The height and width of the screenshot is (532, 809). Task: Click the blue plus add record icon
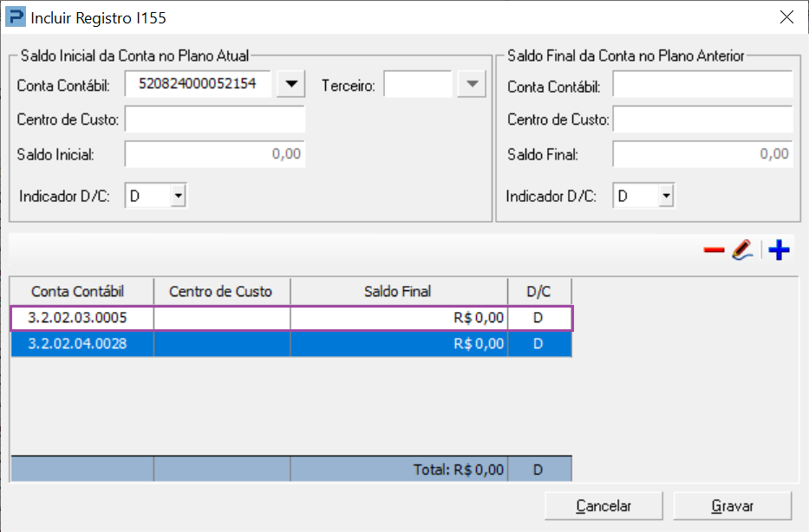pyautogui.click(x=780, y=250)
